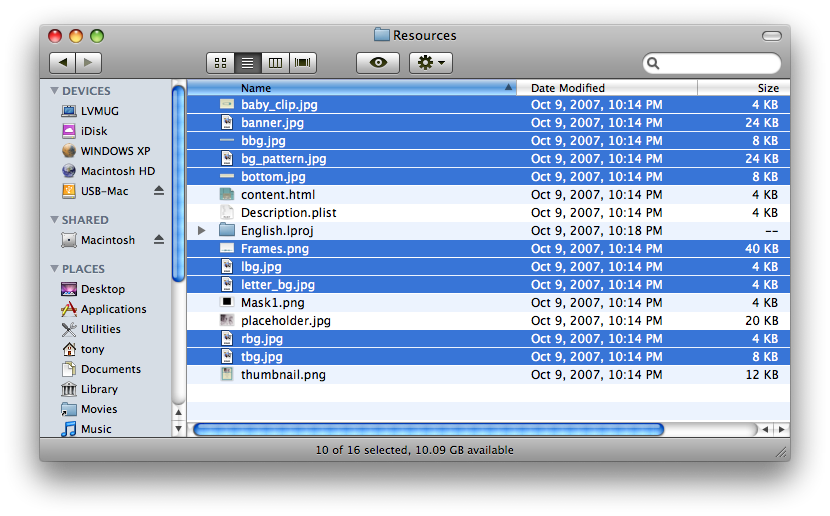
Task: Expand the English.lproj folder
Action: (x=201, y=230)
